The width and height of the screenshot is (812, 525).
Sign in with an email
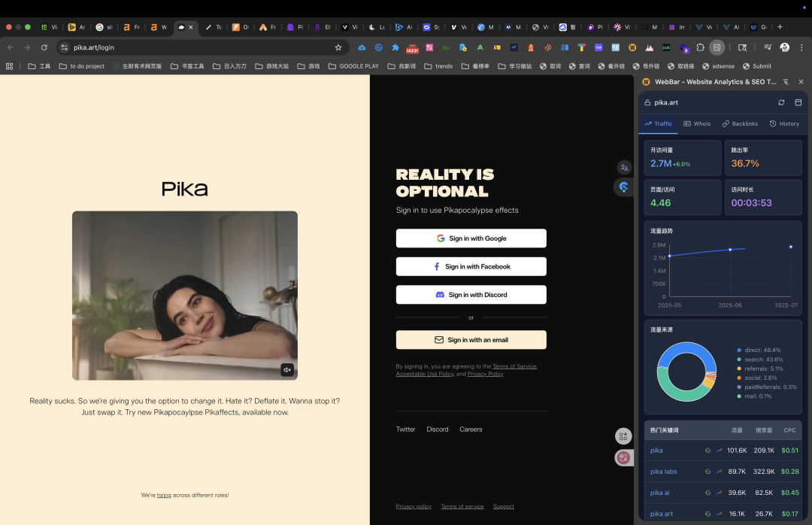coord(471,340)
